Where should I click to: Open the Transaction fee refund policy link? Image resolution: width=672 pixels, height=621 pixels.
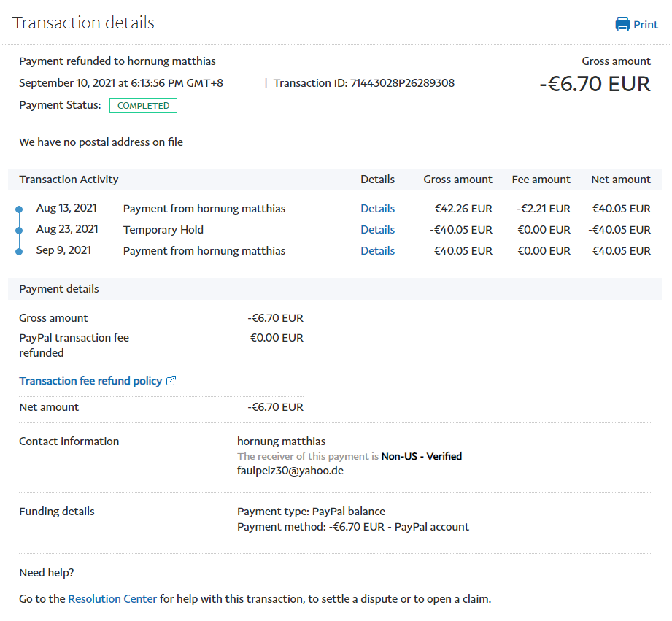(x=90, y=381)
